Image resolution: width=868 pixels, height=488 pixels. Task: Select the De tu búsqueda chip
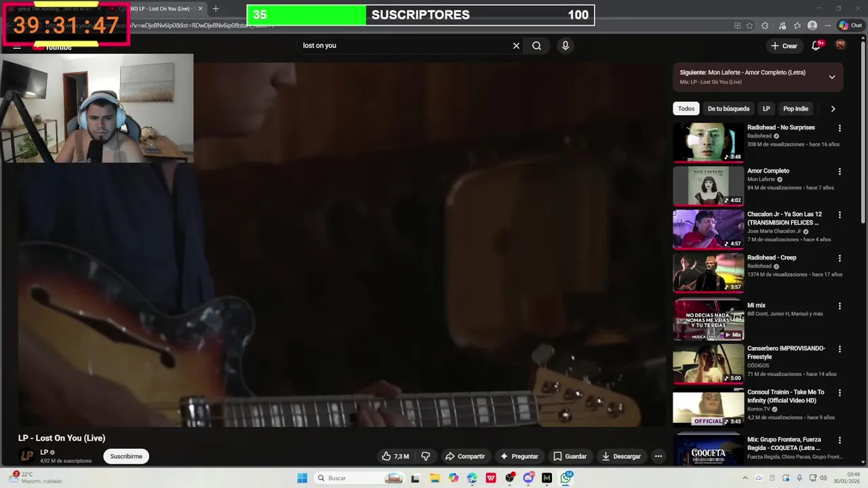coord(728,108)
